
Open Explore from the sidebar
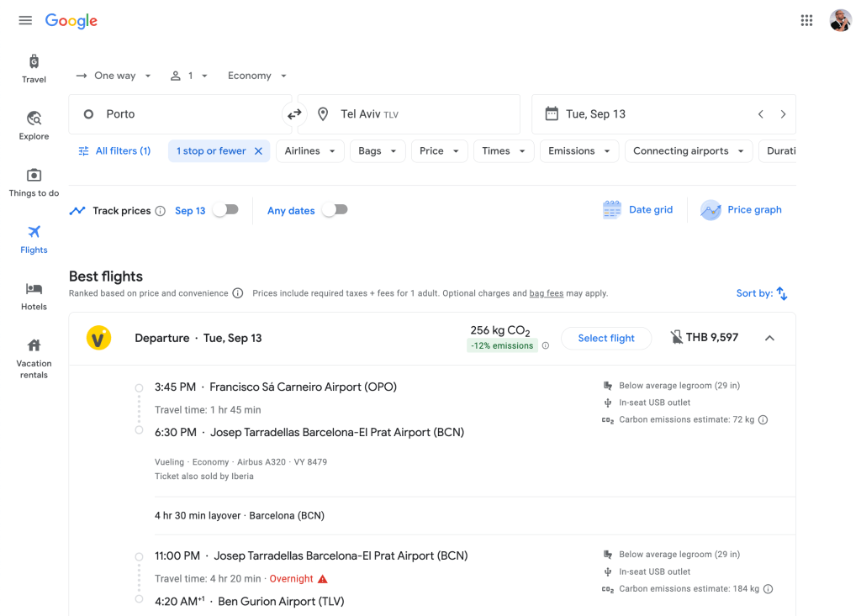[x=34, y=125]
